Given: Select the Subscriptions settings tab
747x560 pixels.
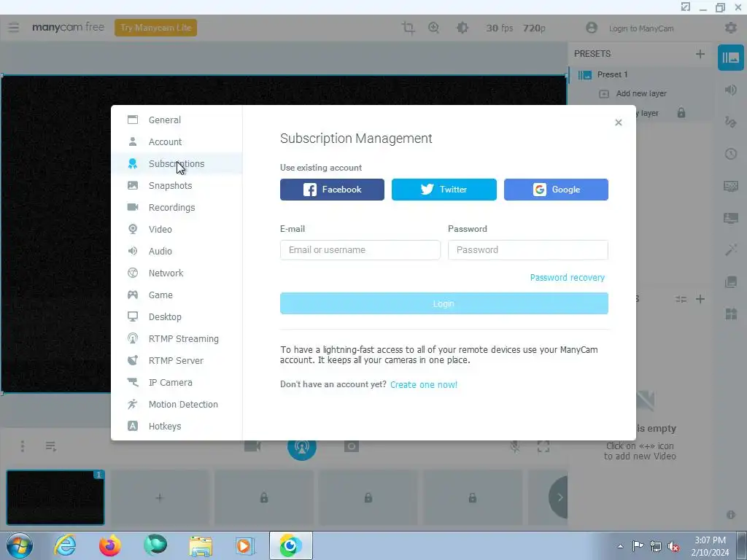Looking at the screenshot, I should tap(177, 164).
